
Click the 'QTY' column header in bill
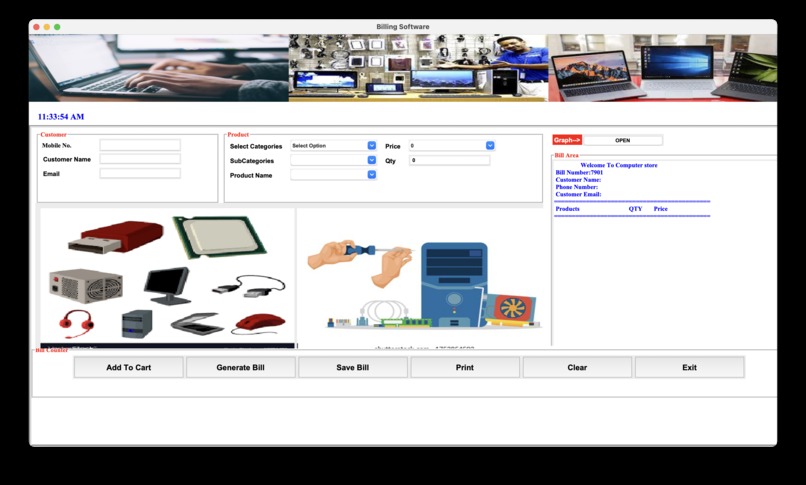635,209
